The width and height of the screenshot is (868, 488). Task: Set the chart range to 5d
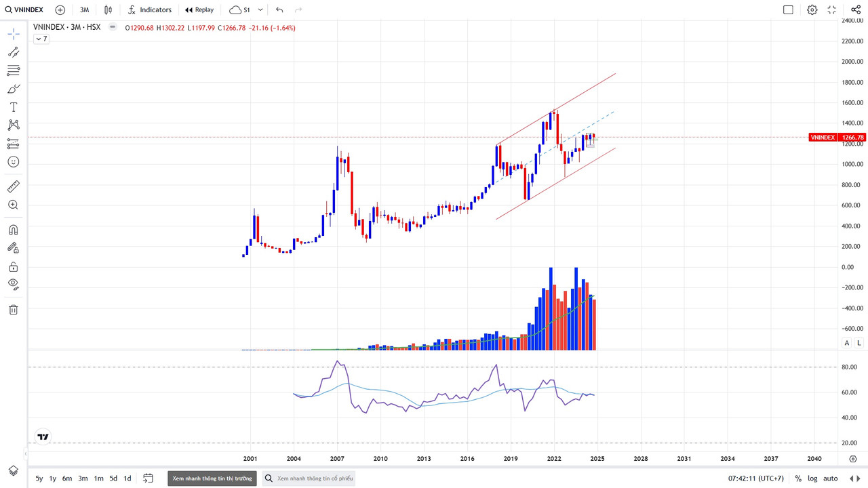click(113, 479)
